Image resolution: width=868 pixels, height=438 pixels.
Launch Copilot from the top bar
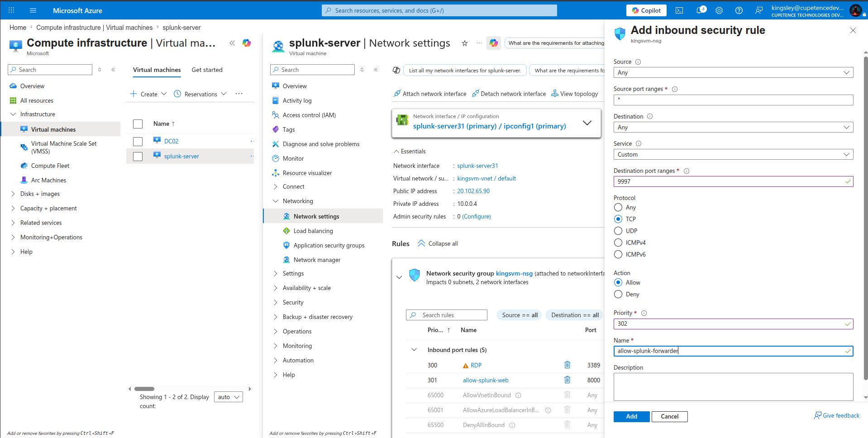(x=646, y=10)
